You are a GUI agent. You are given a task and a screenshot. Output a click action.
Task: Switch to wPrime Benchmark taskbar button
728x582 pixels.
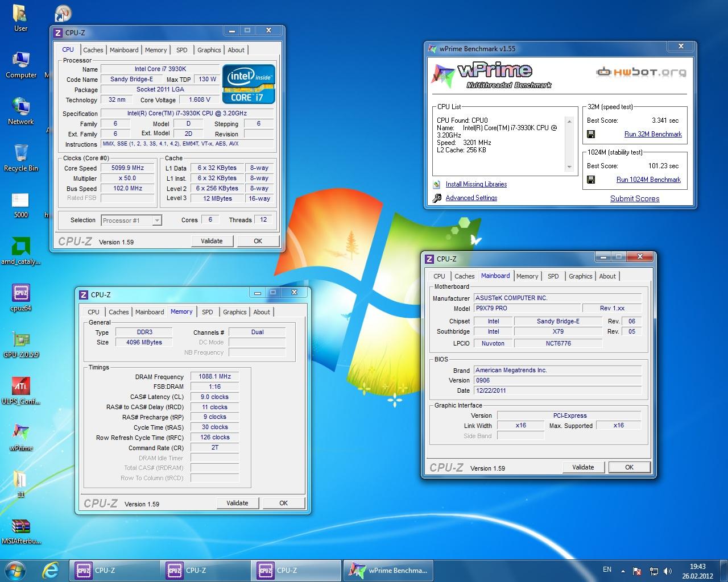click(389, 570)
